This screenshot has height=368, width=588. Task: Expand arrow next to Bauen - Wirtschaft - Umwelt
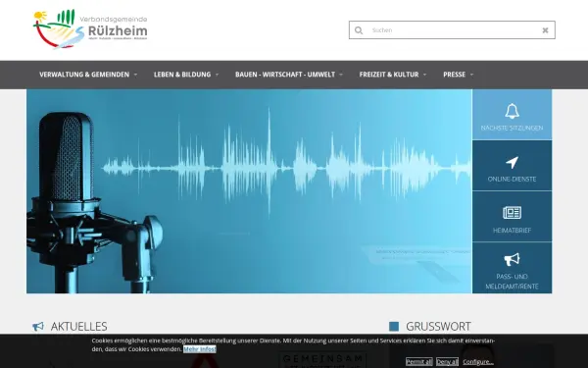(x=341, y=75)
